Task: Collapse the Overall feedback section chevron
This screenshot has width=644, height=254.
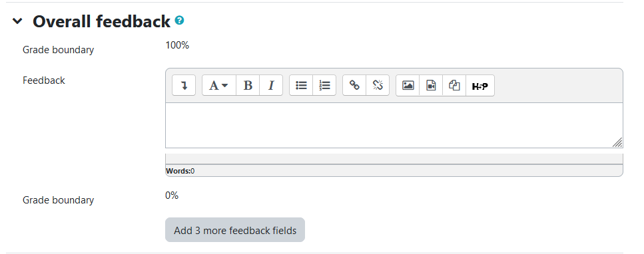Action: (17, 21)
